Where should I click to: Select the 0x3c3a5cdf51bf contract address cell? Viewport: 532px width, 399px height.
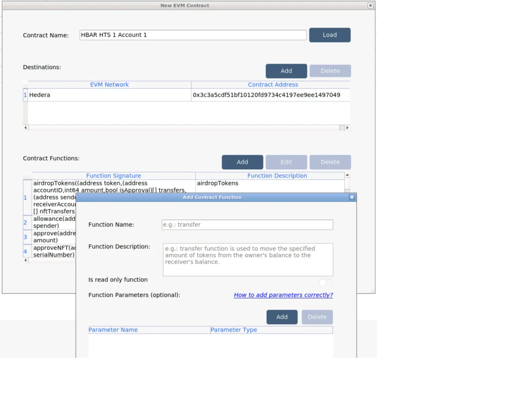(271, 95)
